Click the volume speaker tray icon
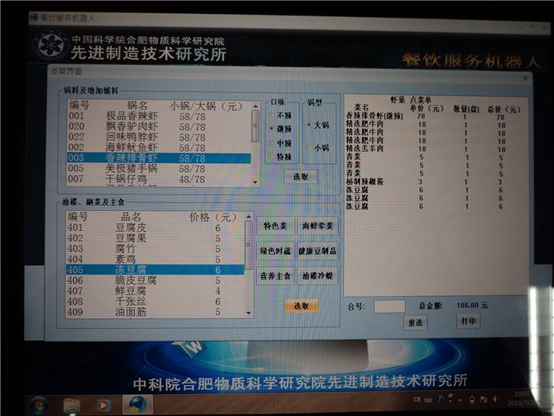 tap(496, 399)
